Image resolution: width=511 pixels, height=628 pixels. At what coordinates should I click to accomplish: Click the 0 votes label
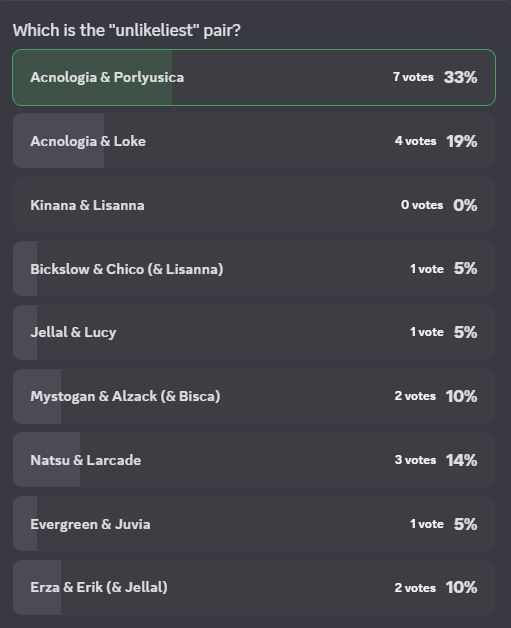coord(422,205)
